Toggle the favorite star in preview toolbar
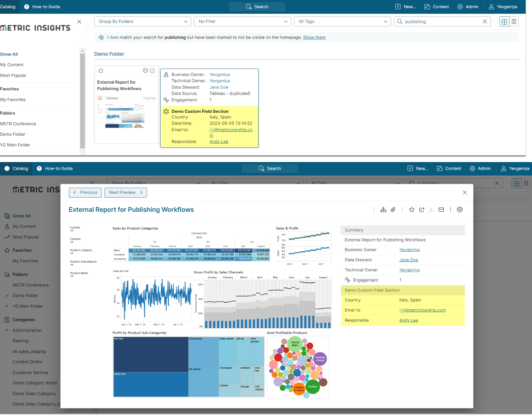The height and width of the screenshot is (419, 532). [x=412, y=210]
